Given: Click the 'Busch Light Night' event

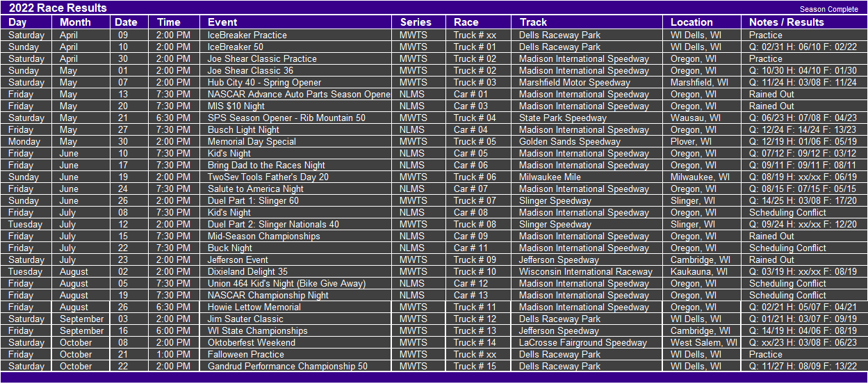Looking at the screenshot, I should [243, 129].
